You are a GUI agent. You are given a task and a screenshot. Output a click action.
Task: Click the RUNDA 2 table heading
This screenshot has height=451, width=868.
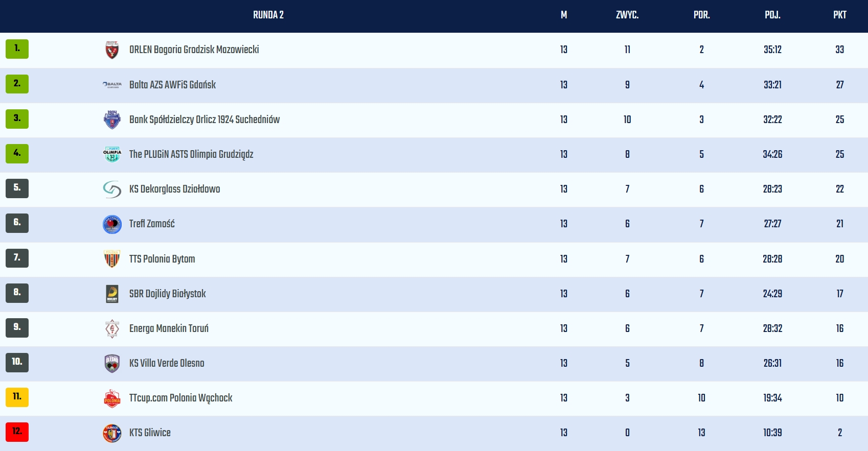pyautogui.click(x=268, y=15)
